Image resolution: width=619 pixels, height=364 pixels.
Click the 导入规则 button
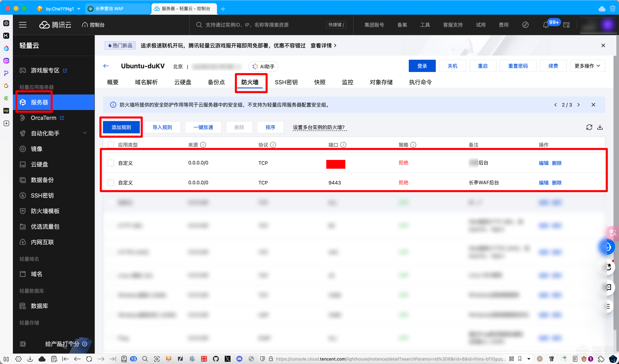pos(162,127)
